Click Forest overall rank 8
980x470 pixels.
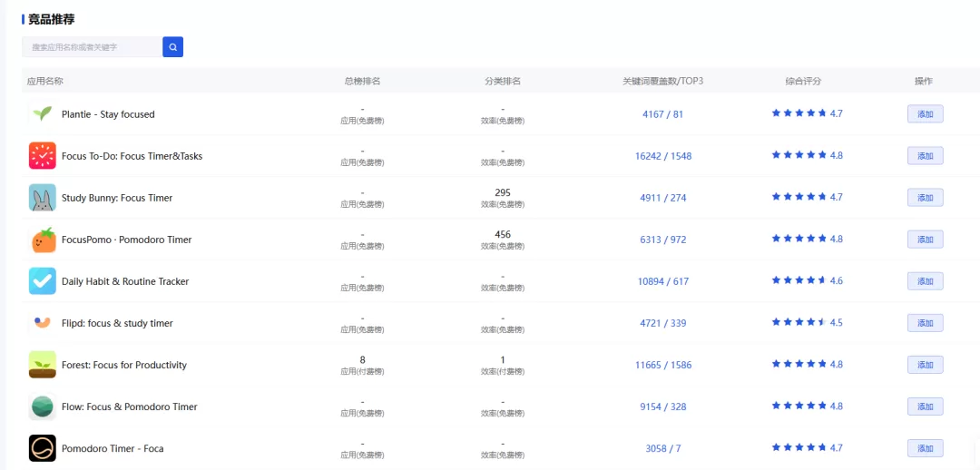click(362, 359)
